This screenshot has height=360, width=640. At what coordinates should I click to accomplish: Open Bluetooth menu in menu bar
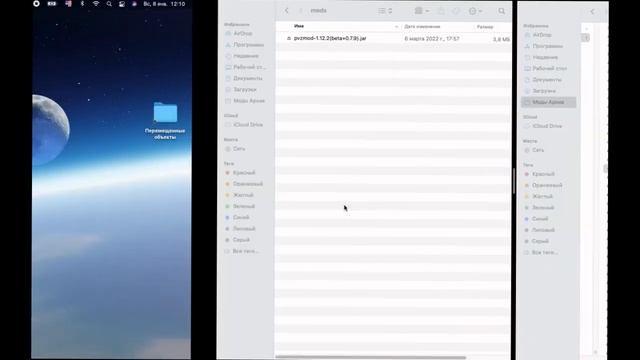[x=82, y=4]
